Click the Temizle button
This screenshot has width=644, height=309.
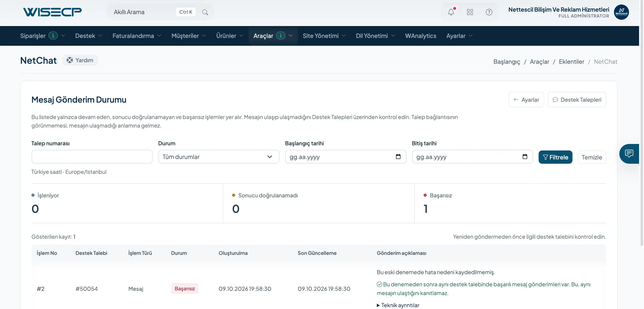tap(592, 157)
